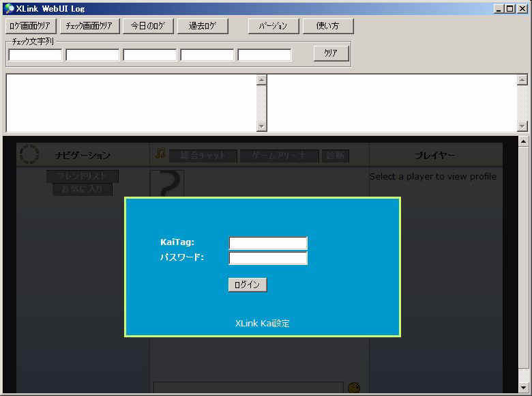Select the ゲームアリーナ tab
This screenshot has width=532, height=396.
279,156
